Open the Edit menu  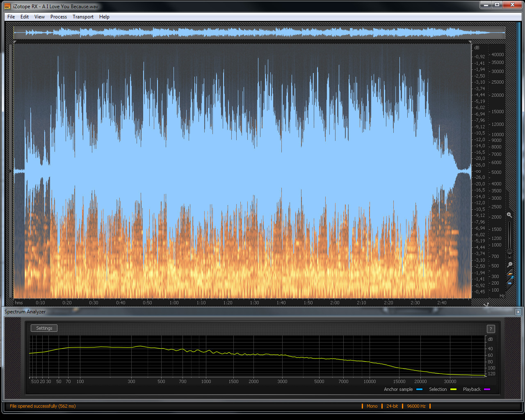tap(25, 17)
